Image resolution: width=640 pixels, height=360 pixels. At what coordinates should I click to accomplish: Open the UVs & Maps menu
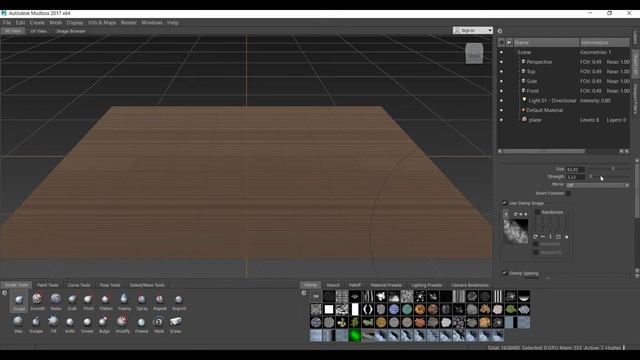click(102, 22)
